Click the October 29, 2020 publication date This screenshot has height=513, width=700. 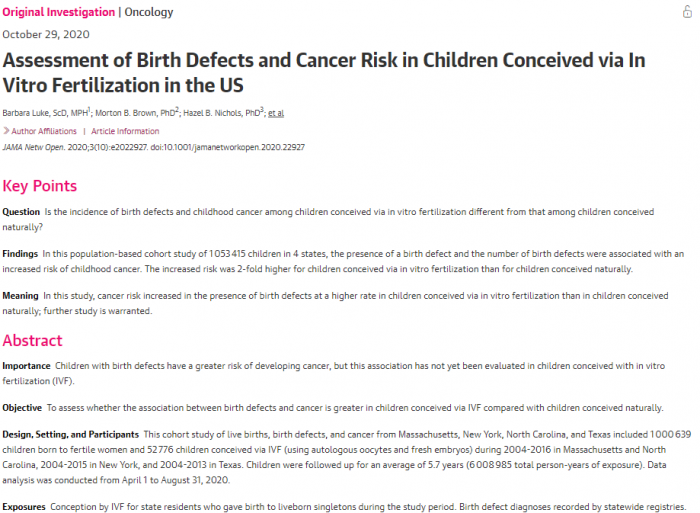[46, 34]
